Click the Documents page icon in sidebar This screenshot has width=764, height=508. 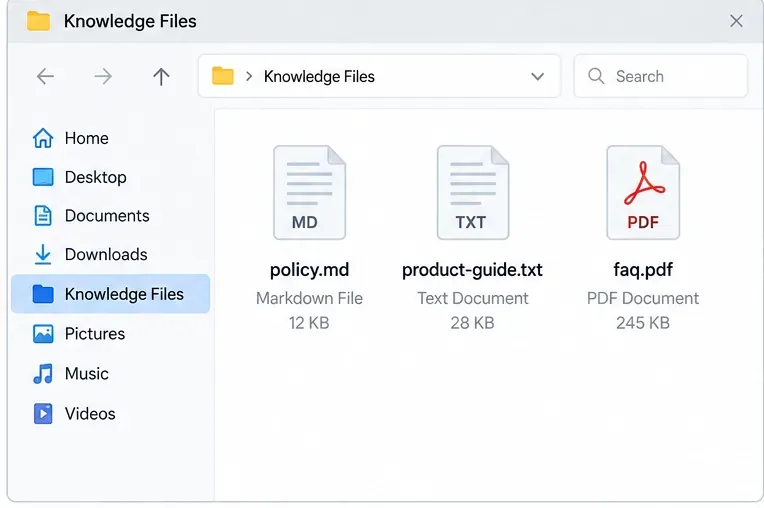pos(43,216)
